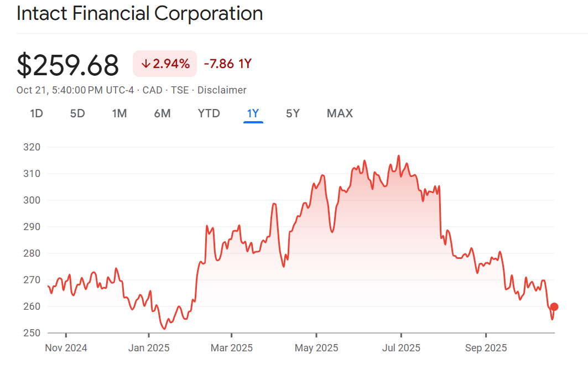Click the 250 value on the price axis

pyautogui.click(x=33, y=333)
